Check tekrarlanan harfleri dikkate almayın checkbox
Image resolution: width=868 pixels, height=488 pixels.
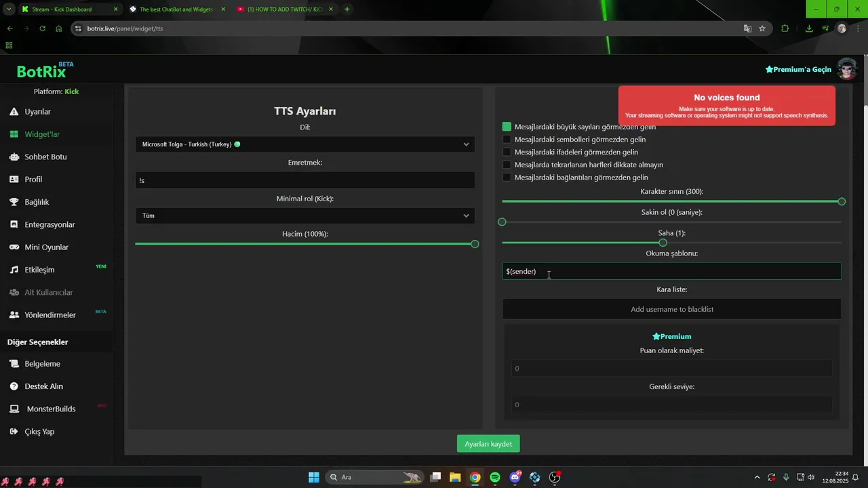pyautogui.click(x=507, y=165)
